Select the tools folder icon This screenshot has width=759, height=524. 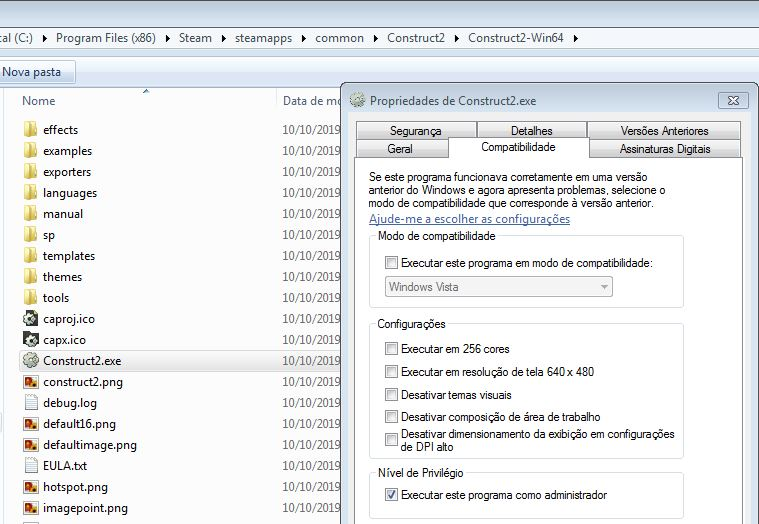click(30, 298)
